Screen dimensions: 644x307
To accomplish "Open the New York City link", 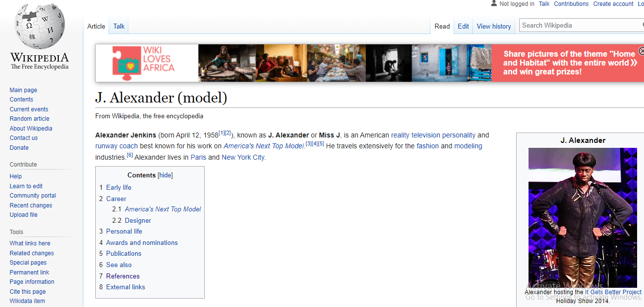I will [x=243, y=158].
